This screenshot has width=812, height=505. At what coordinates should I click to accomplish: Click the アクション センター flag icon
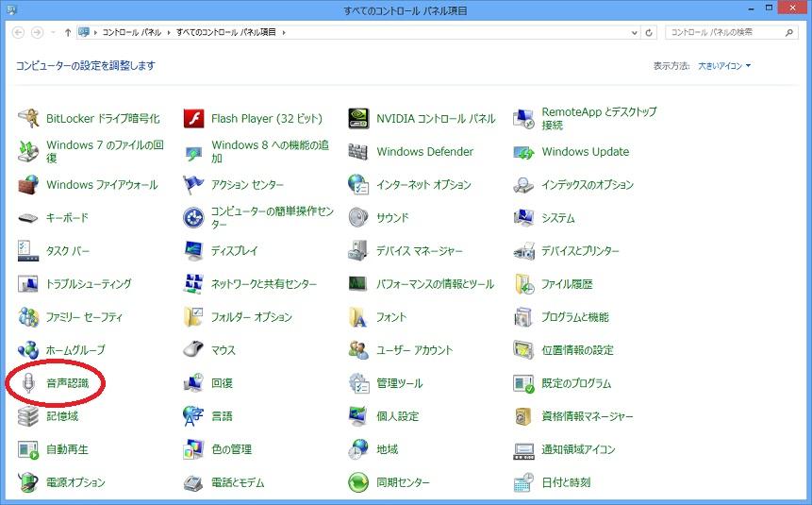click(193, 185)
